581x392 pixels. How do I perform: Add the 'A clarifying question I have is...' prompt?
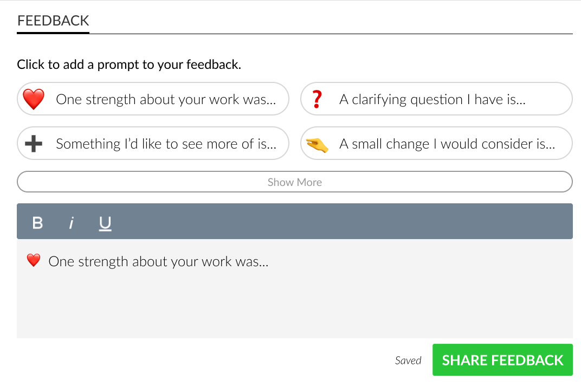pos(436,99)
